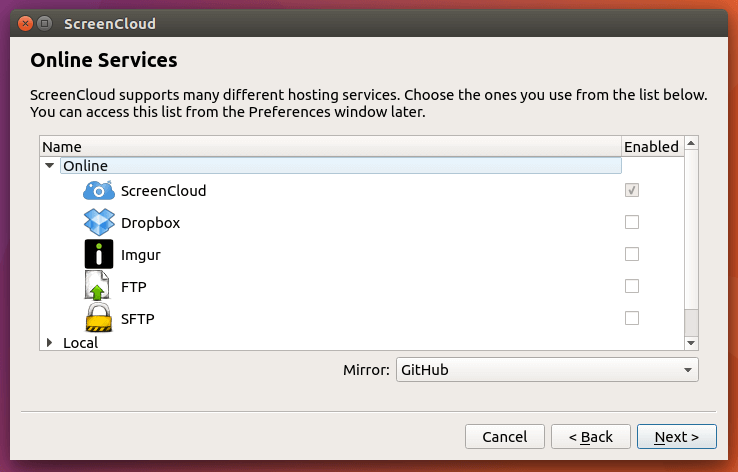Click the scrollbar down arrow
The width and height of the screenshot is (738, 472).
[x=690, y=343]
